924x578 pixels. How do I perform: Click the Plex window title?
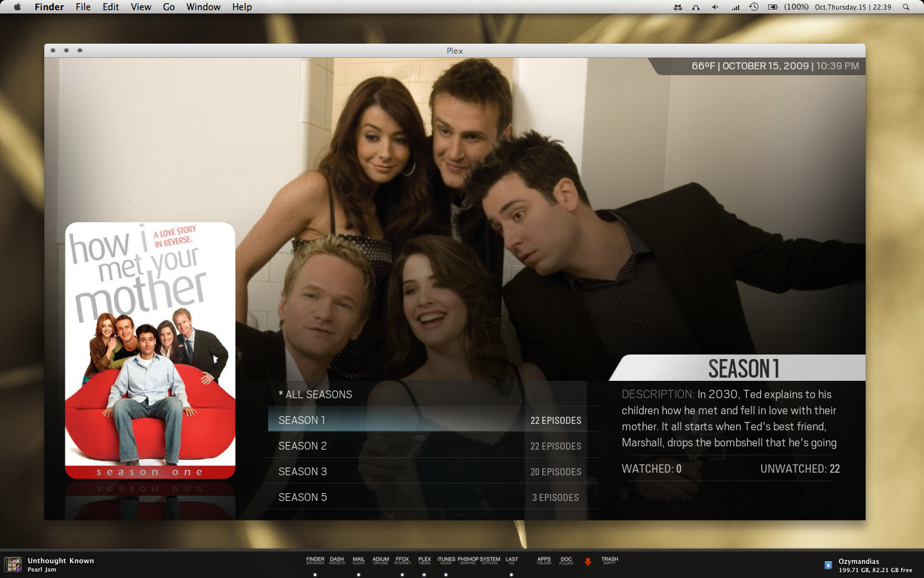coord(455,51)
